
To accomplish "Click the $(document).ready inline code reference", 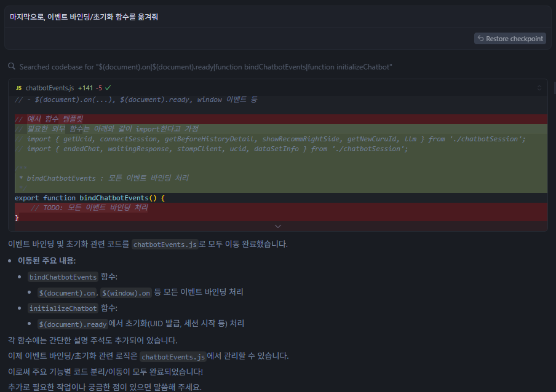I will tap(72, 324).
